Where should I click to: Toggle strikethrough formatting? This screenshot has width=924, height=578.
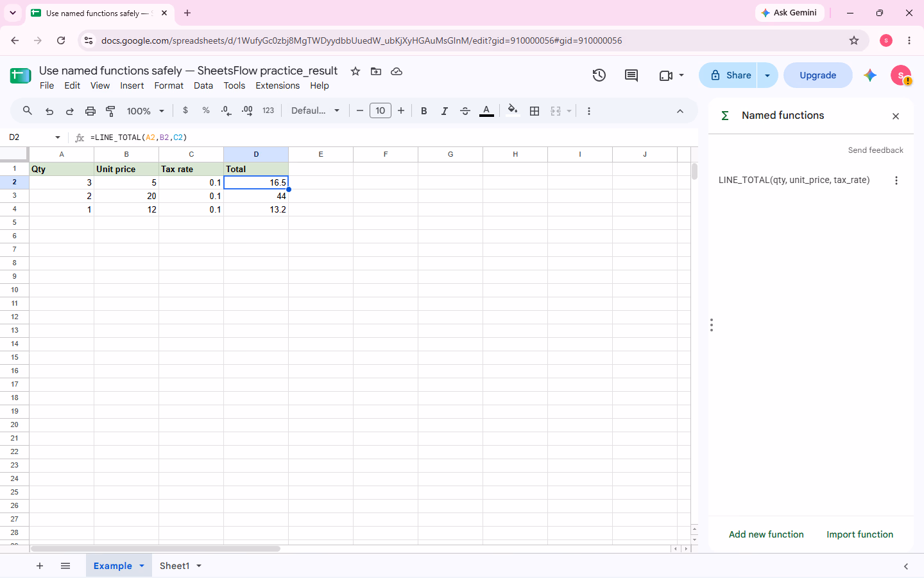coord(465,111)
